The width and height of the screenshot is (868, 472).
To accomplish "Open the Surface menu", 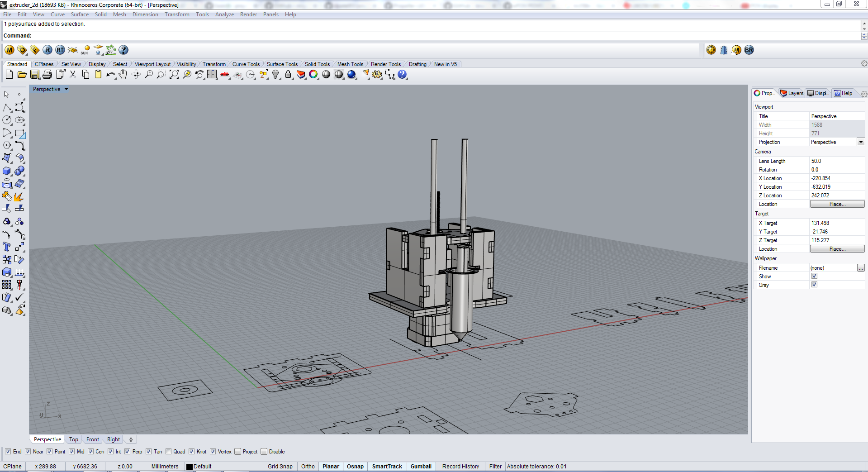I will coord(80,14).
